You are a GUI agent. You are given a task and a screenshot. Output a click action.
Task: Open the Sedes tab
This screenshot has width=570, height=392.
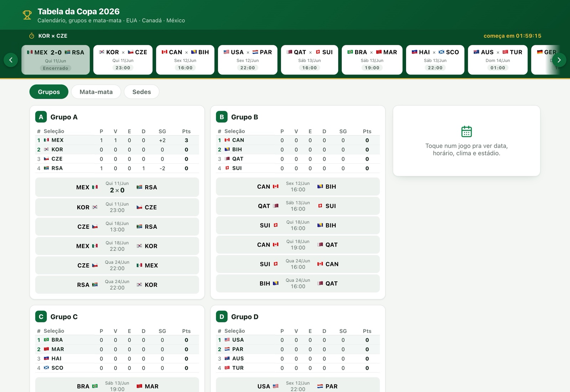pyautogui.click(x=141, y=92)
